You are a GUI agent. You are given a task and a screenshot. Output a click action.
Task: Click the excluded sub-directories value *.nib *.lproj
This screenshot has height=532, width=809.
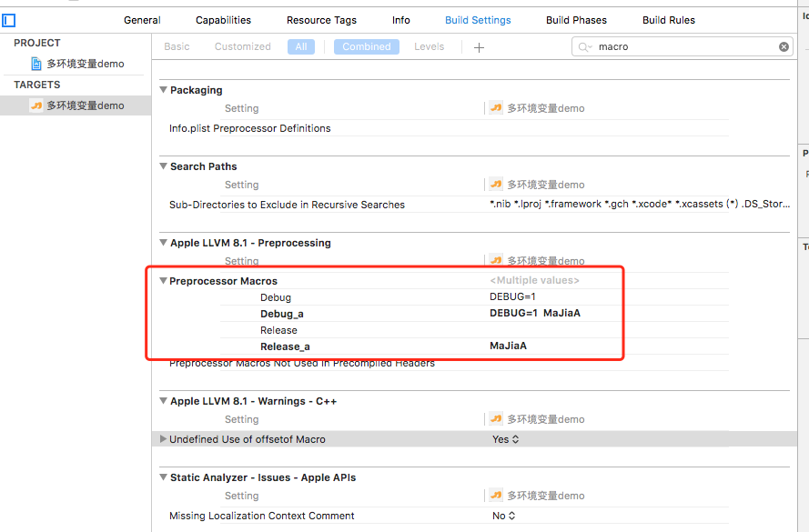pos(640,204)
